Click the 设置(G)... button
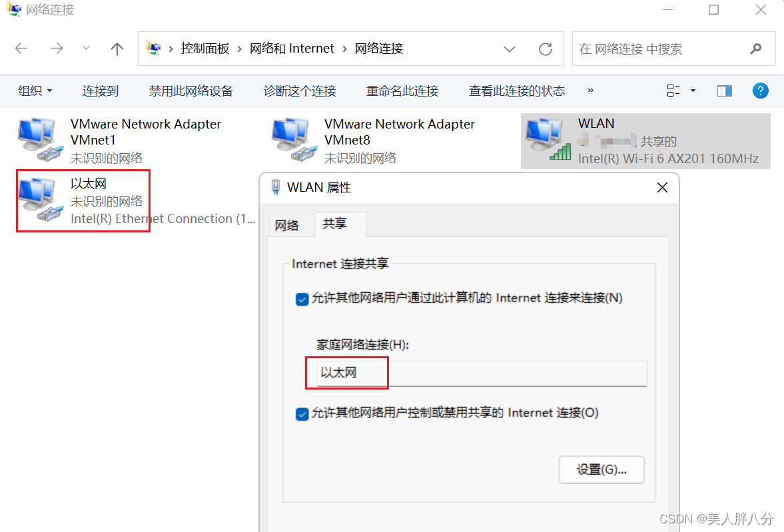 tap(601, 469)
